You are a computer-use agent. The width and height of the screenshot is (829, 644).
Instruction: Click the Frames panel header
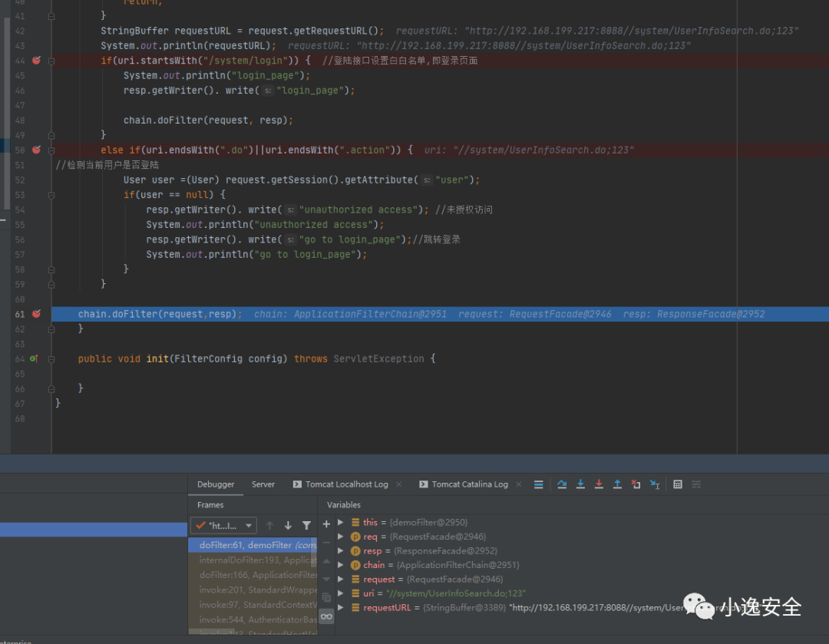(x=210, y=505)
